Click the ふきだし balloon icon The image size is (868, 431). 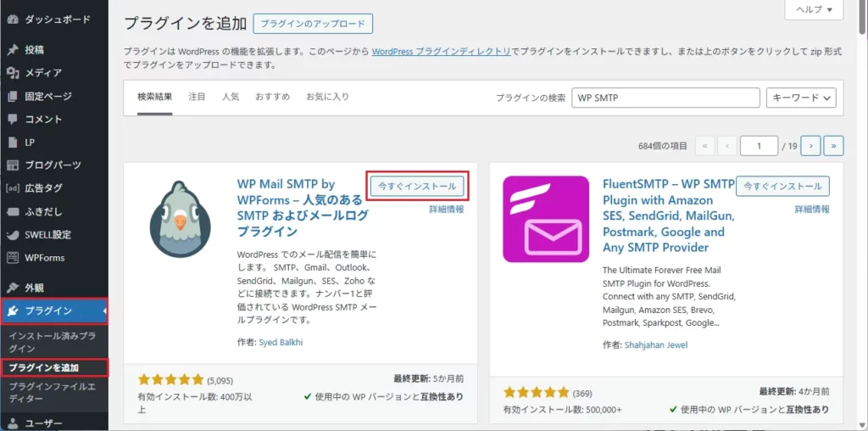[x=13, y=211]
